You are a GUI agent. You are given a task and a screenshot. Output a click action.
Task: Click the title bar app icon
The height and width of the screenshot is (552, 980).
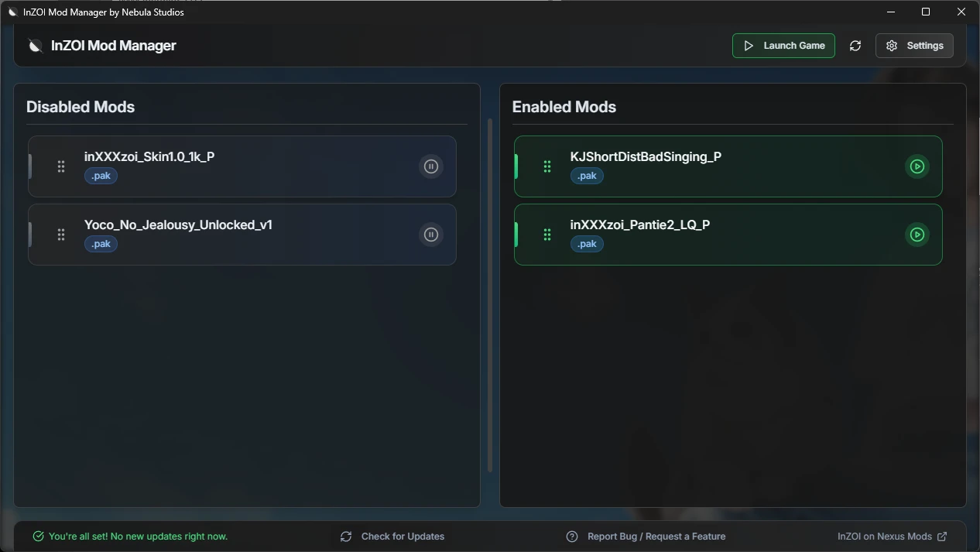pos(12,12)
